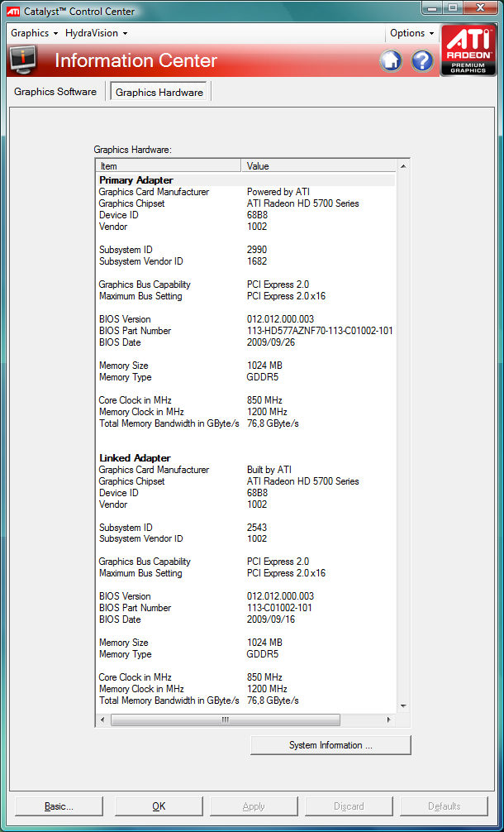504x832 pixels.
Task: Click the Item column header
Action: click(x=169, y=166)
